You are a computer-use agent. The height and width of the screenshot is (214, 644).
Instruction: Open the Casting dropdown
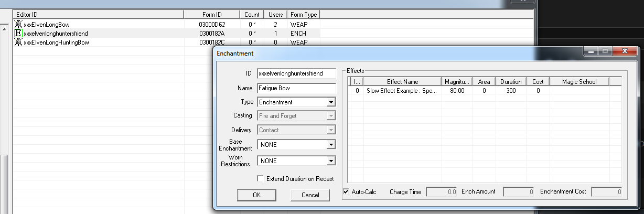331,116
